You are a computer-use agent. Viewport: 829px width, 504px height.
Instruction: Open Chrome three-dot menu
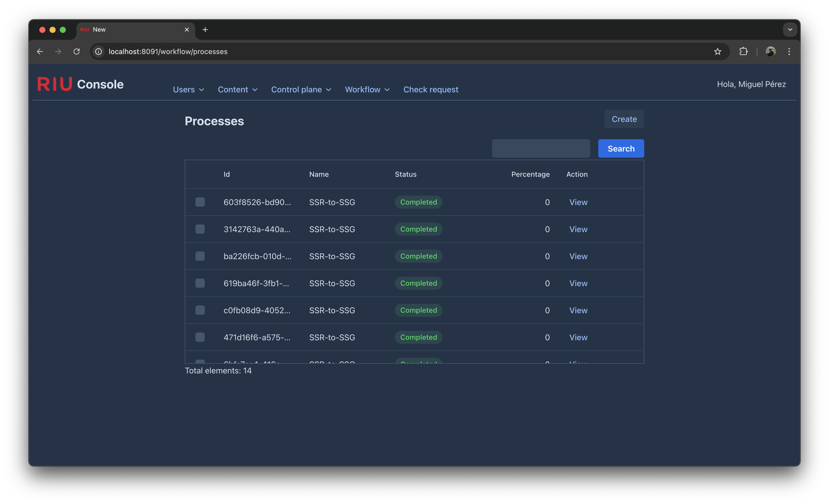point(789,52)
